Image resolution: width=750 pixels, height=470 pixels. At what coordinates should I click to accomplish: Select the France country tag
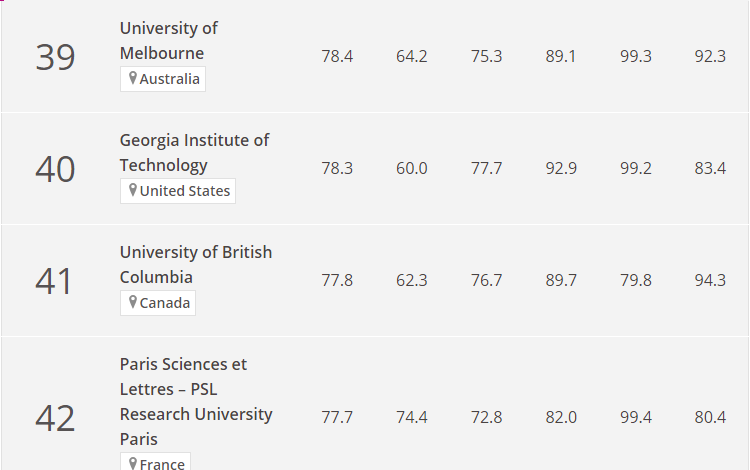[x=155, y=461]
